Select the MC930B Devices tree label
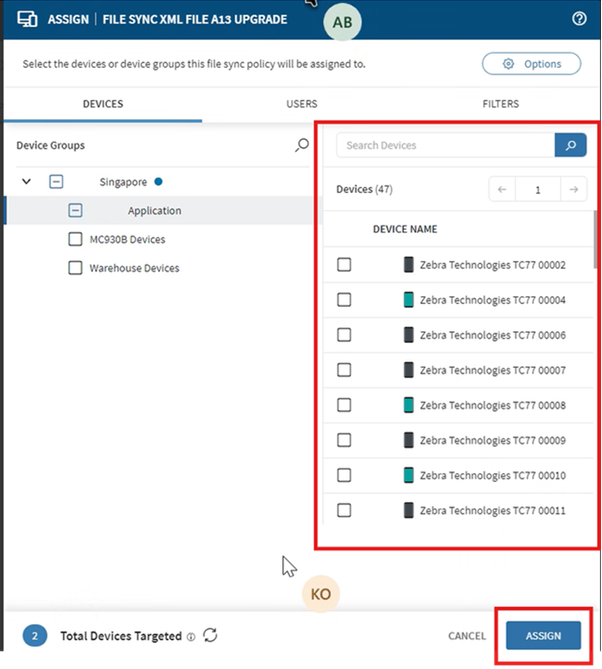602x669 pixels. click(127, 239)
